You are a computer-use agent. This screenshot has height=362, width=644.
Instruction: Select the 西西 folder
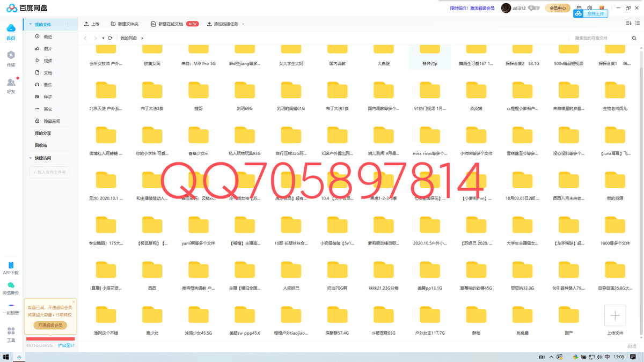[x=152, y=276]
